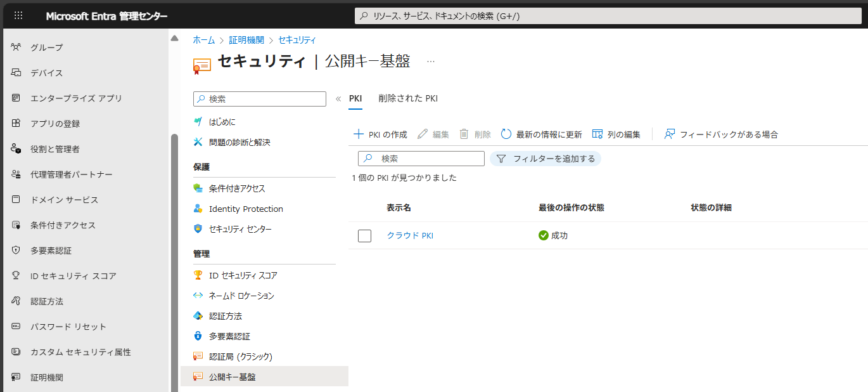Click the Identity Protection icon
Screen dimensions: 868x392
(x=198, y=209)
